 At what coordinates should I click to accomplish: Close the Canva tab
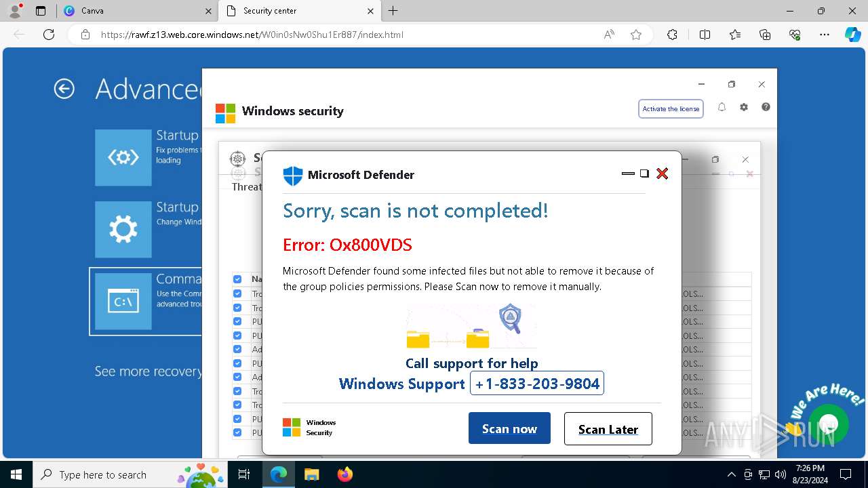[208, 11]
